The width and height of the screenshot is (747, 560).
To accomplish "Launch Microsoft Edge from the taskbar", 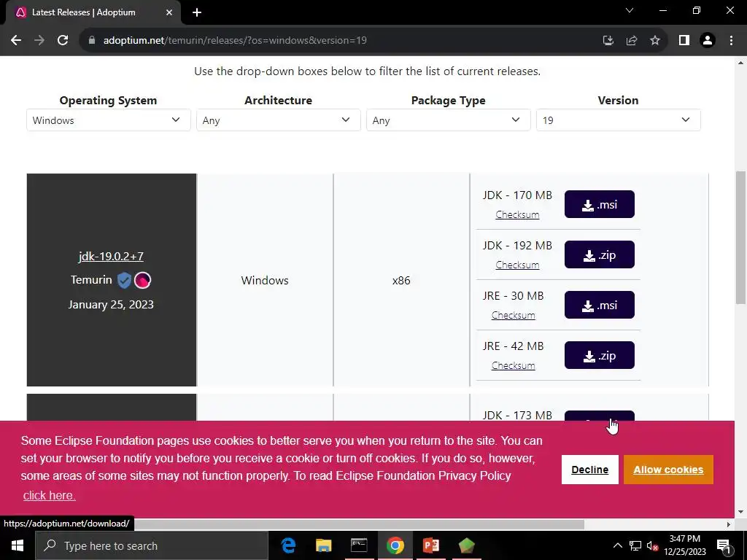I will (x=287, y=545).
